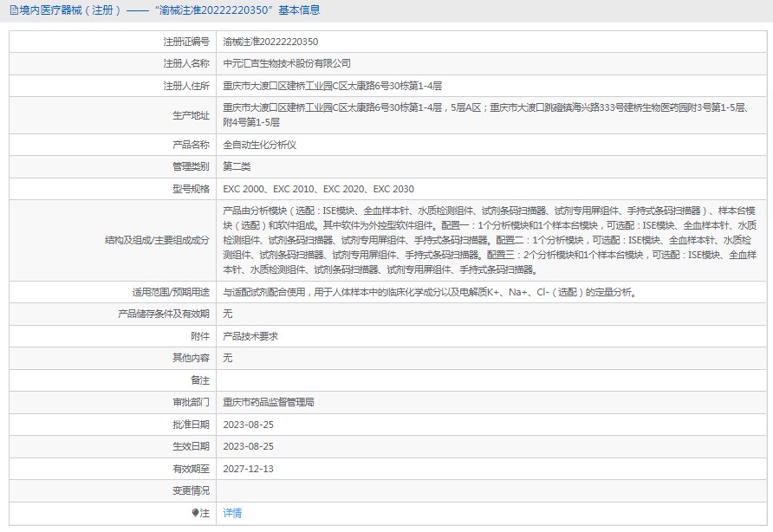Click the 注册证编号 label cell
The height and width of the screenshot is (532, 773).
113,42
